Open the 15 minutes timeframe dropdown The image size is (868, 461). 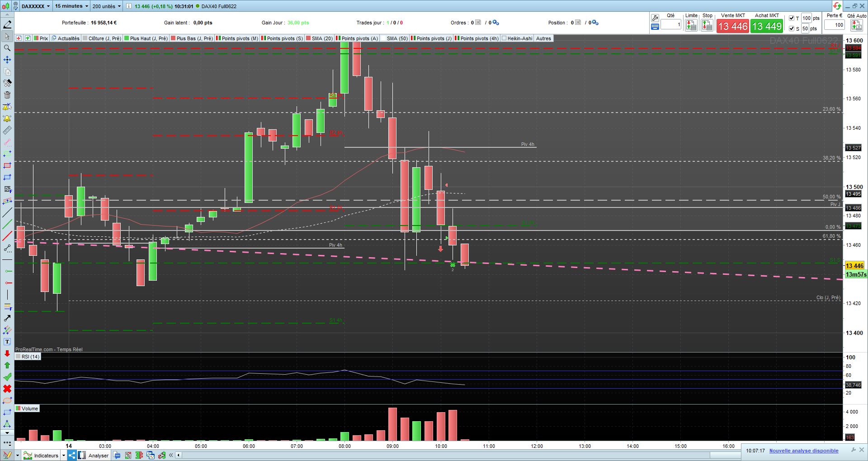[x=71, y=6]
